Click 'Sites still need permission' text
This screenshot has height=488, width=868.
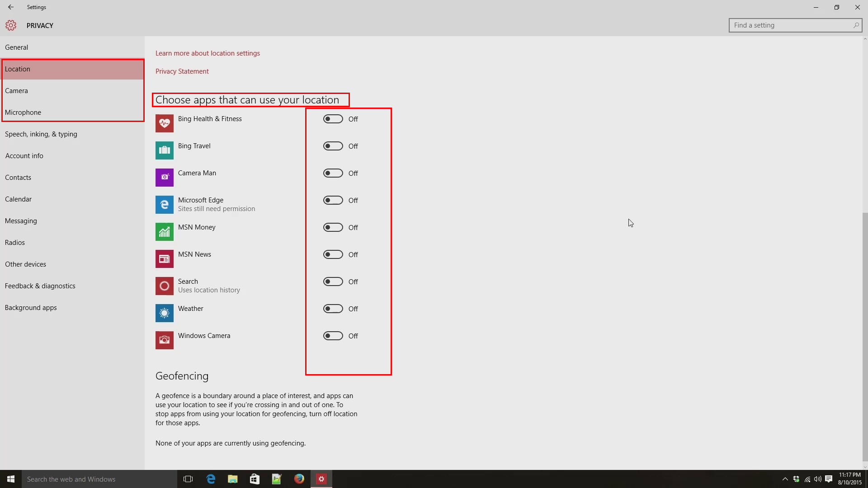[217, 209]
